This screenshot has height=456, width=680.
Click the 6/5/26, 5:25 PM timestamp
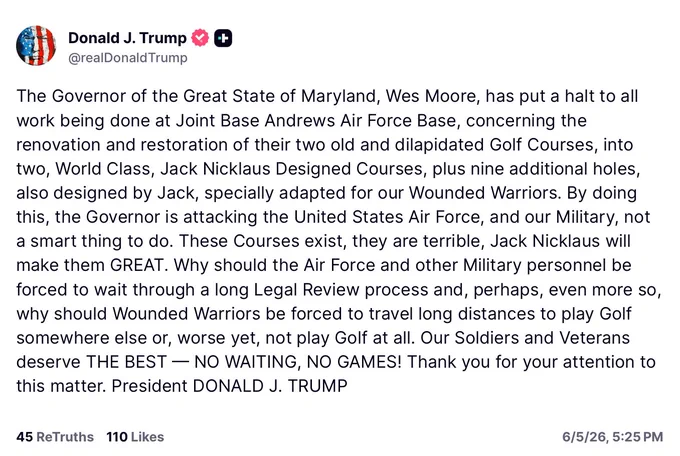coord(612,436)
